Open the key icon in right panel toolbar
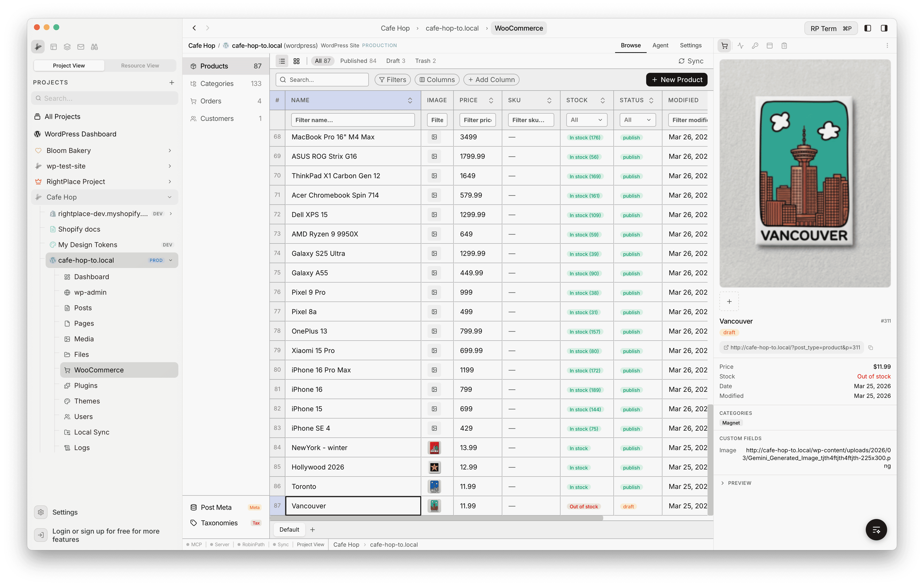The height and width of the screenshot is (586, 924). (755, 45)
